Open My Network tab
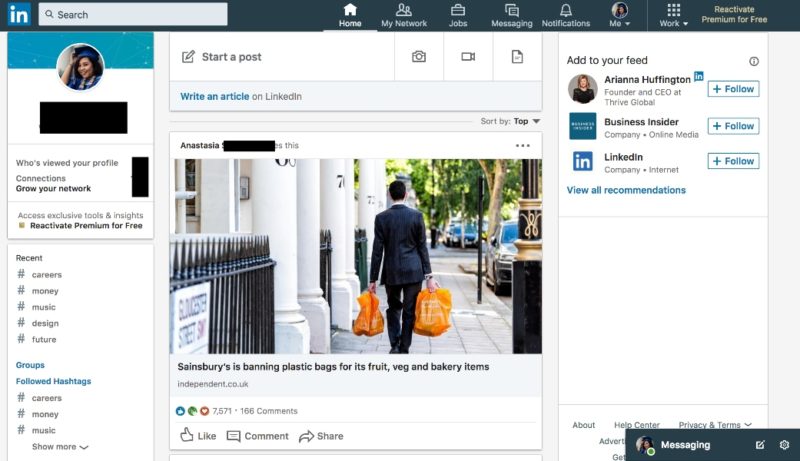The width and height of the screenshot is (800, 461). (x=404, y=15)
